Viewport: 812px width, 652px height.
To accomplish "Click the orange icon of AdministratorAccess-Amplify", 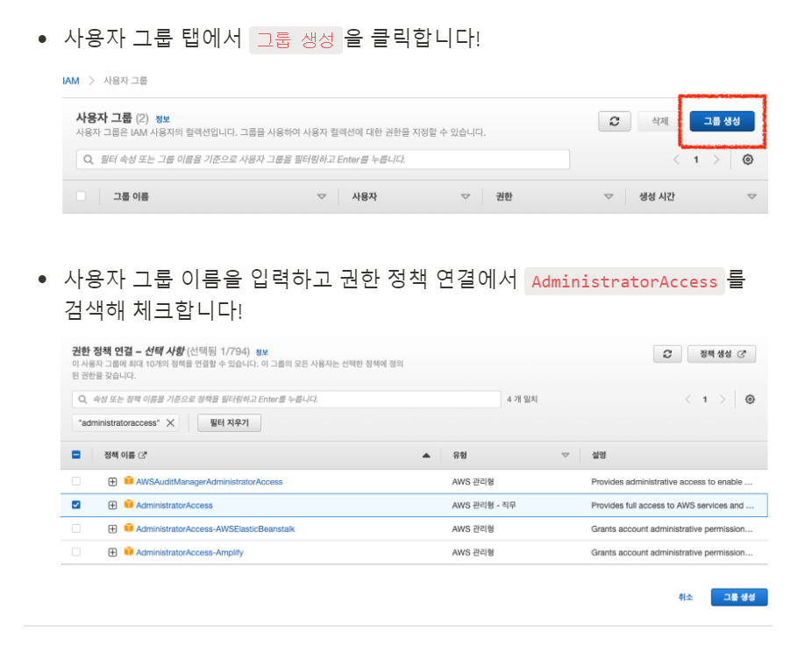I will 128,551.
